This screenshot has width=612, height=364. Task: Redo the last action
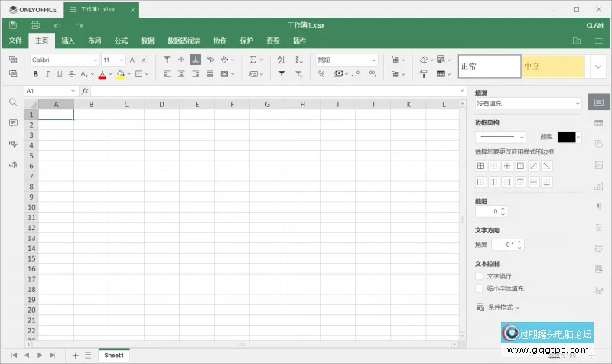click(80, 25)
